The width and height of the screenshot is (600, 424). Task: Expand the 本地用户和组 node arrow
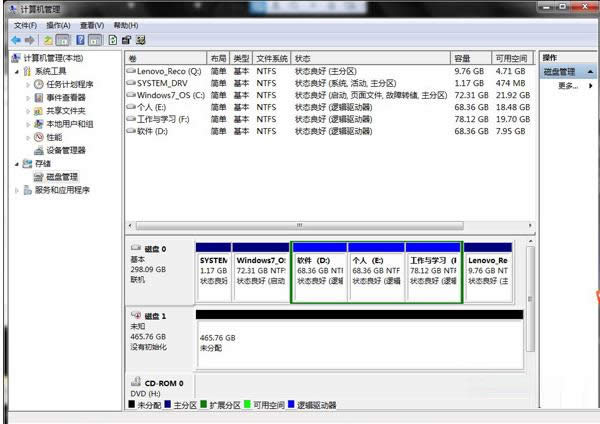(x=27, y=124)
